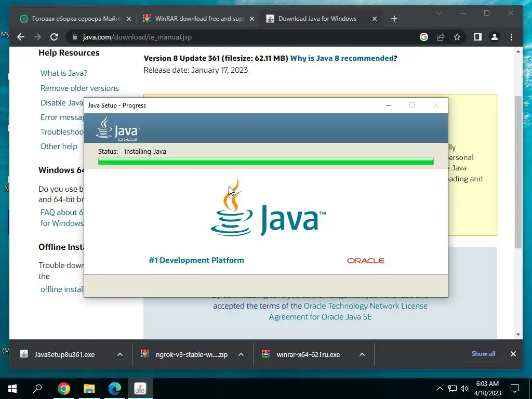Open File Explorer from the taskbar
532x399 pixels.
click(x=89, y=389)
